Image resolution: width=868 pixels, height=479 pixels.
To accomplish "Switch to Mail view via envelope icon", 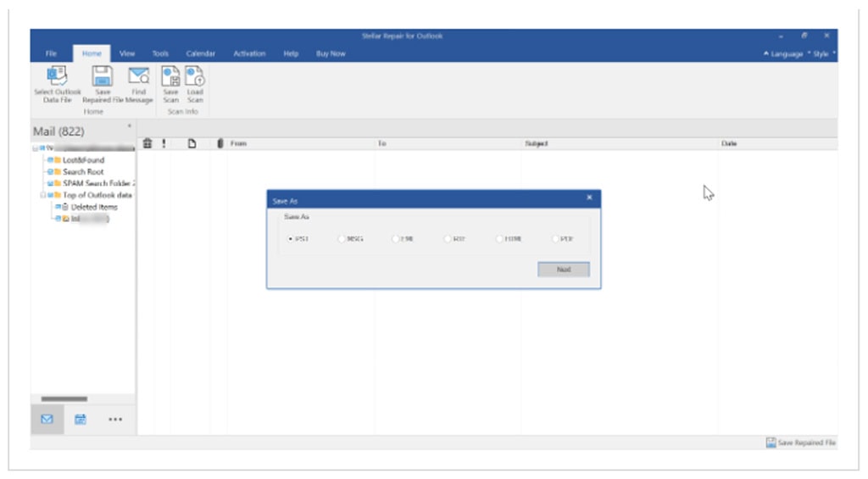I will point(47,419).
